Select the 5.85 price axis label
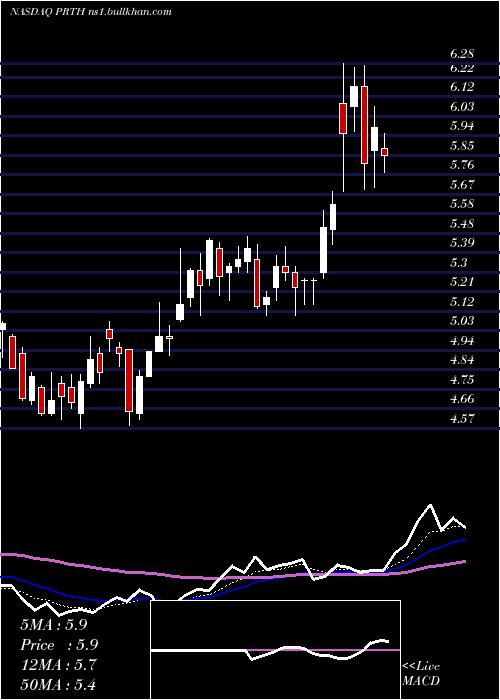The image size is (500, 700). (x=462, y=146)
